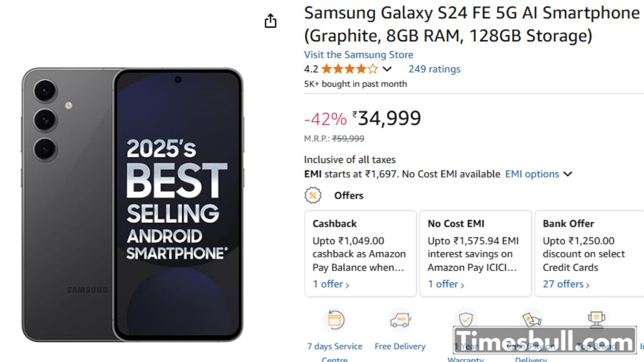Click the 1 Year Warranty shield icon
The height and width of the screenshot is (362, 644).
(465, 319)
